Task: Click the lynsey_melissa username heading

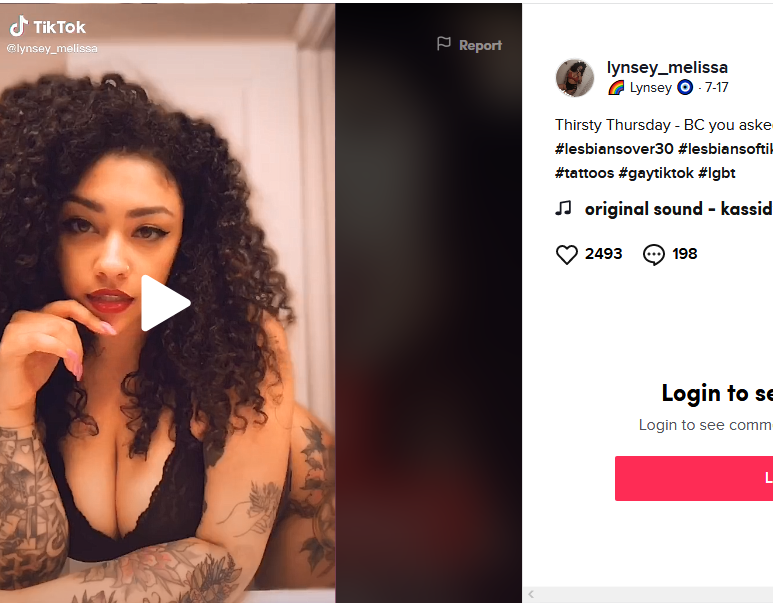Action: pyautogui.click(x=667, y=67)
